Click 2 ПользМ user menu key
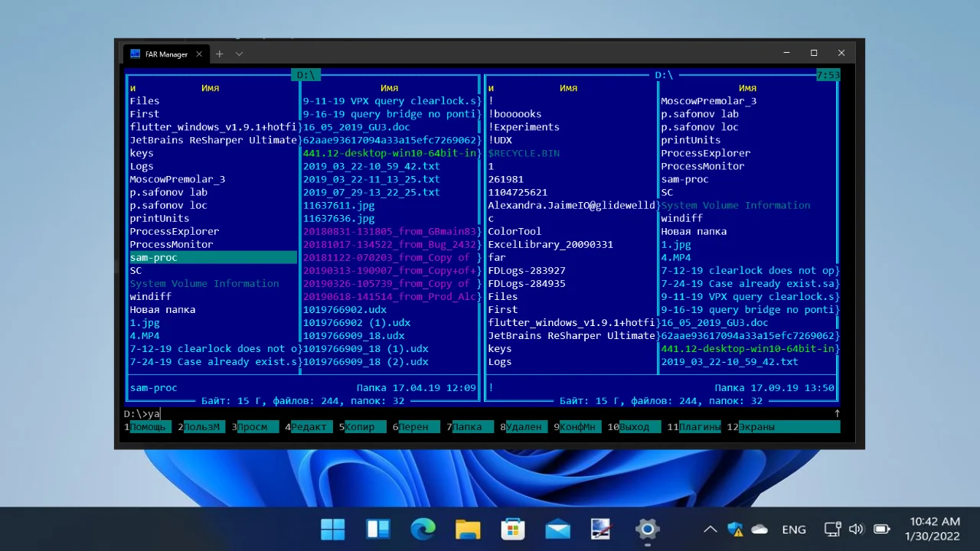Viewport: 980px width, 551px height. (202, 427)
